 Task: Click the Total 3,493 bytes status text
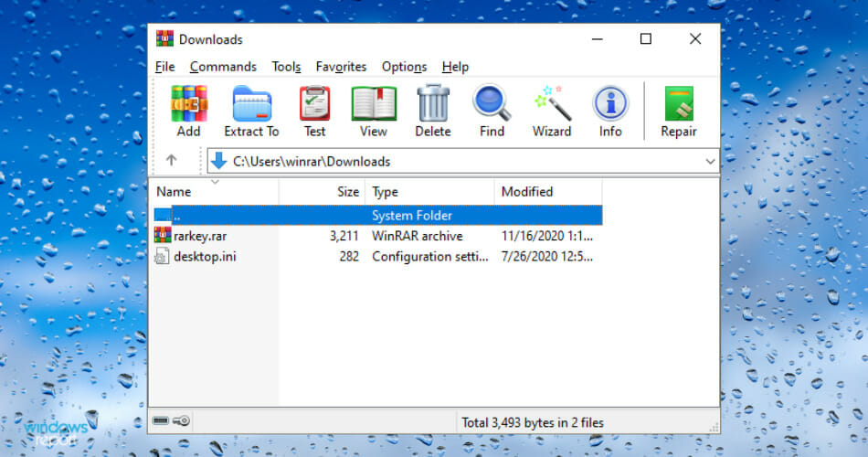pyautogui.click(x=533, y=422)
